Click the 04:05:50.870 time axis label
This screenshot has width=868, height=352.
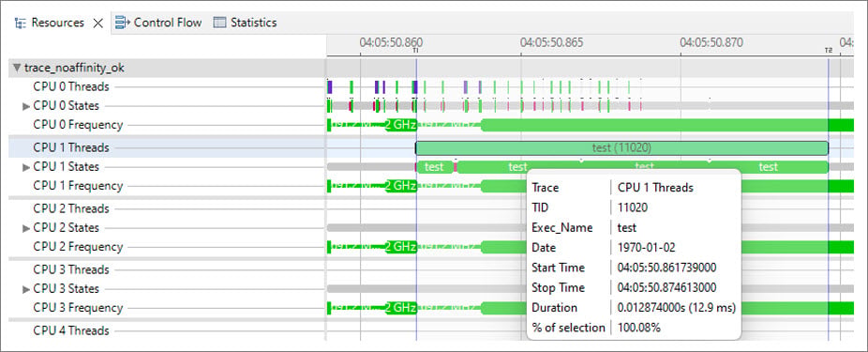coord(711,42)
